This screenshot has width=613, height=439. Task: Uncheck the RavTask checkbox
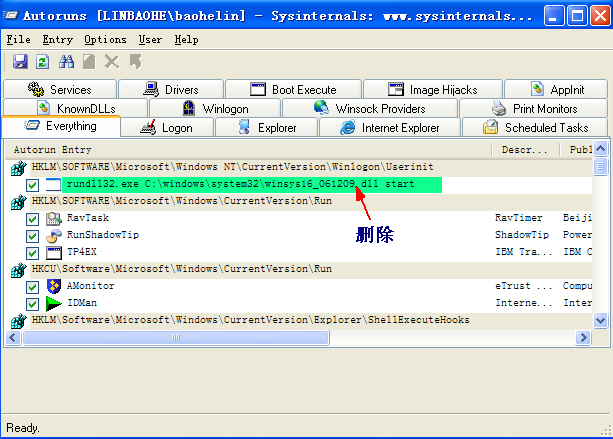pyautogui.click(x=32, y=219)
